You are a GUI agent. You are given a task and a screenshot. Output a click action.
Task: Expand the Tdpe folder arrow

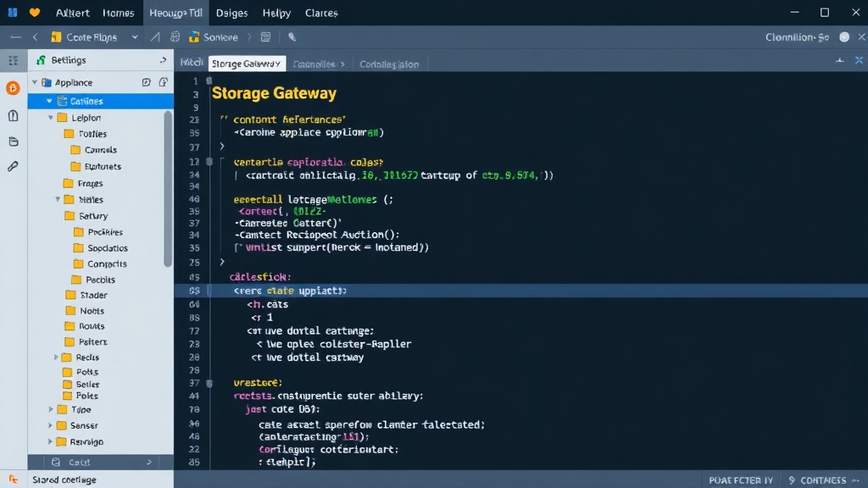point(50,409)
